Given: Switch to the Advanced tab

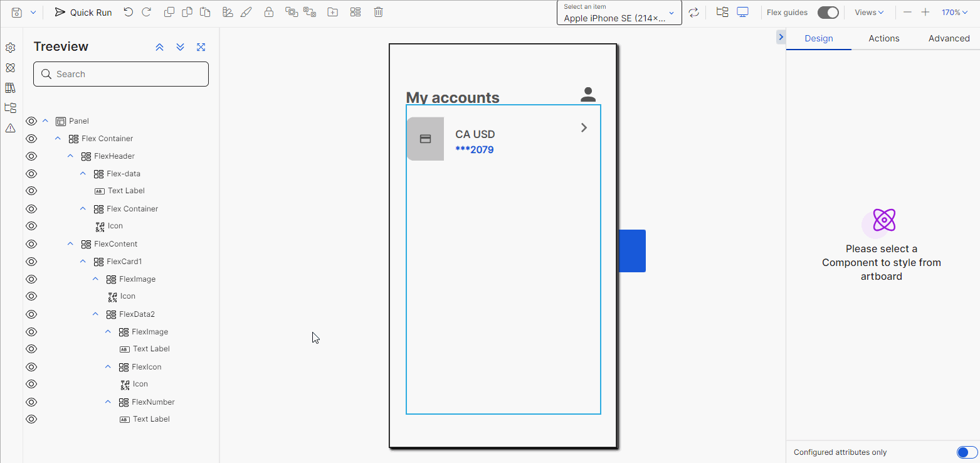Looking at the screenshot, I should tap(949, 38).
